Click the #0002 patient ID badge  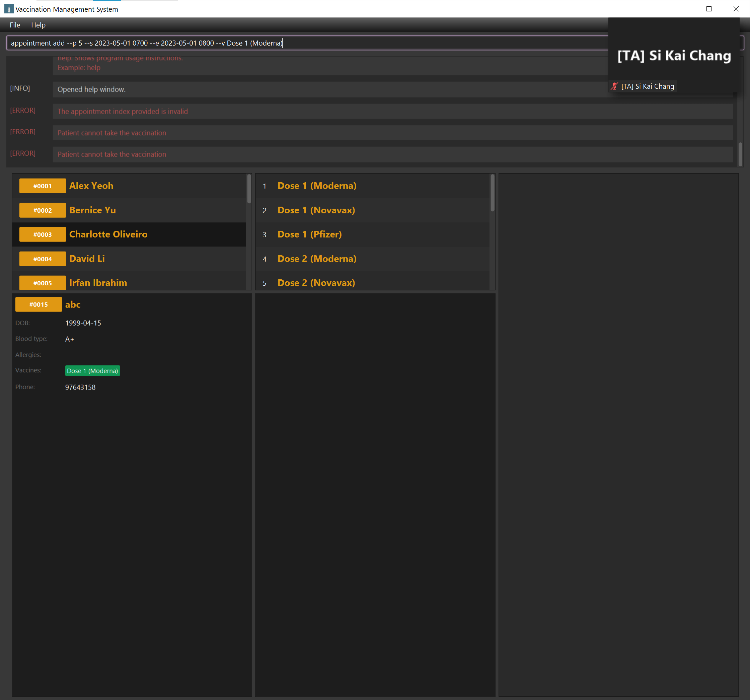coord(43,211)
